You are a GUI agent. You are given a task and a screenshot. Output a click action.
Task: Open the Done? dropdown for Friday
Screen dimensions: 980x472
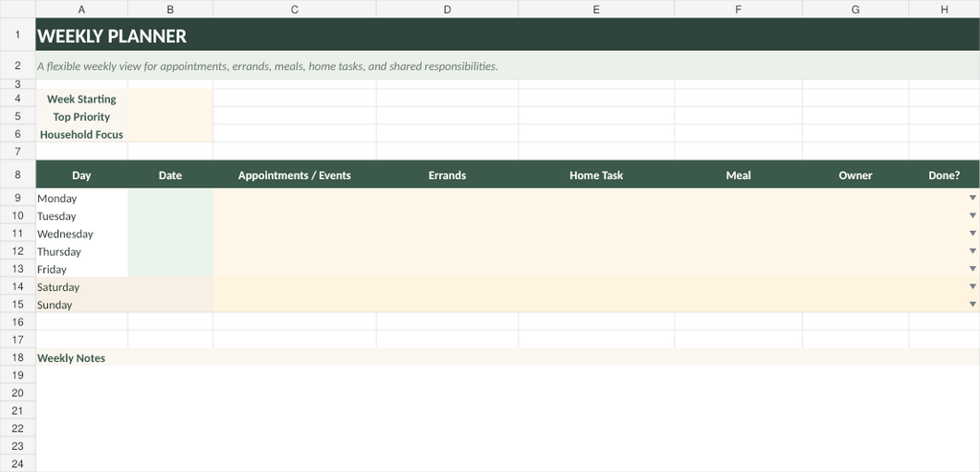click(x=972, y=268)
